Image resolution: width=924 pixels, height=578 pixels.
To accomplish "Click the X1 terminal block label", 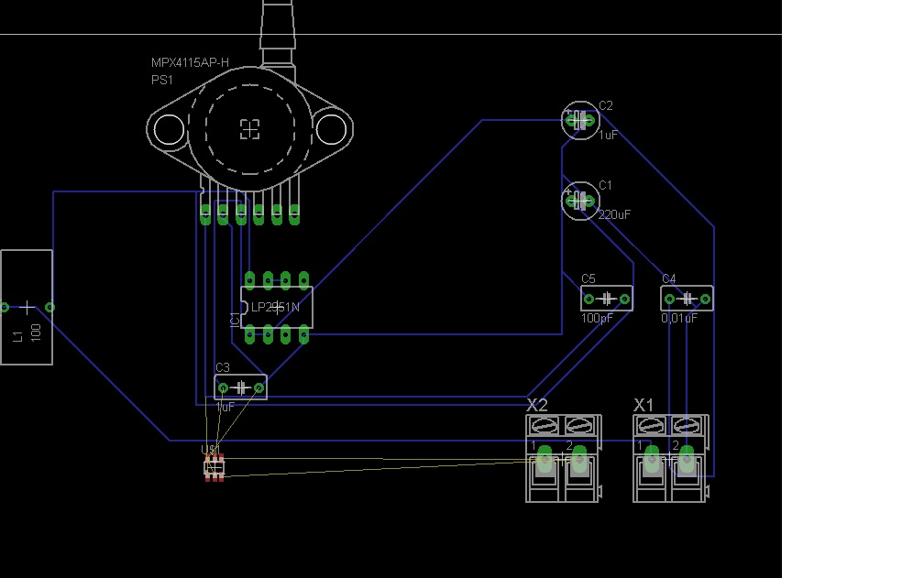I will pos(643,405).
